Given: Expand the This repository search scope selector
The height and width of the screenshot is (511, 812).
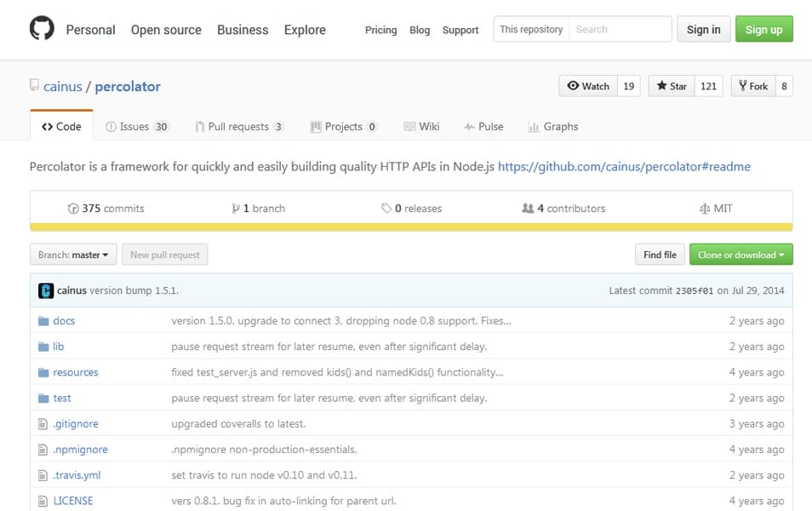Looking at the screenshot, I should [x=530, y=29].
